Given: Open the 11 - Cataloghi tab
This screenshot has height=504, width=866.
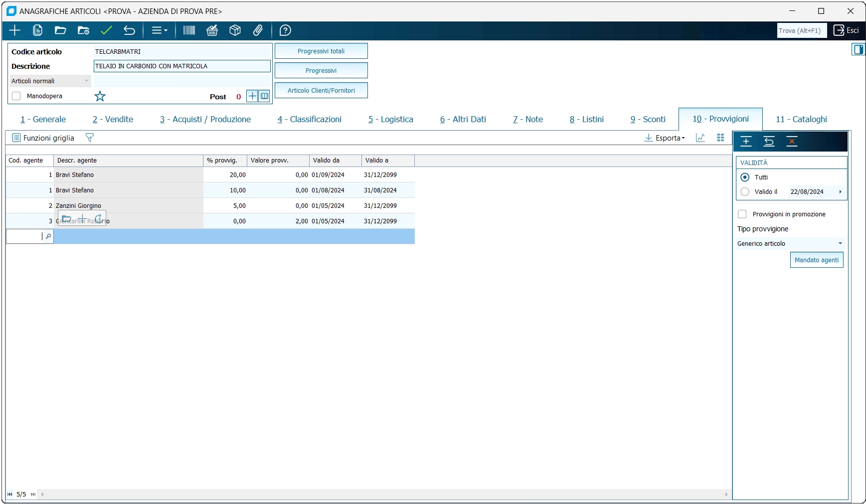Looking at the screenshot, I should coord(801,119).
